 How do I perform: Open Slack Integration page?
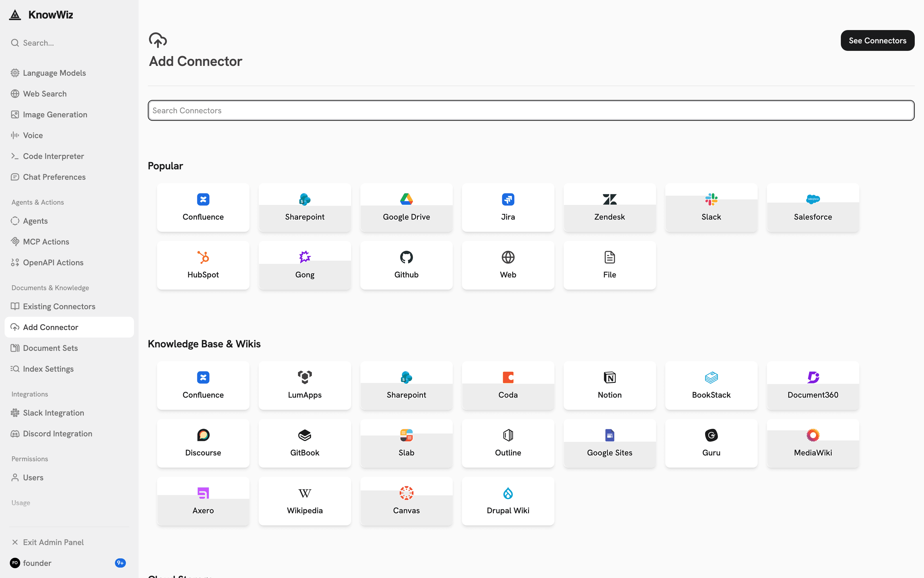click(69, 413)
